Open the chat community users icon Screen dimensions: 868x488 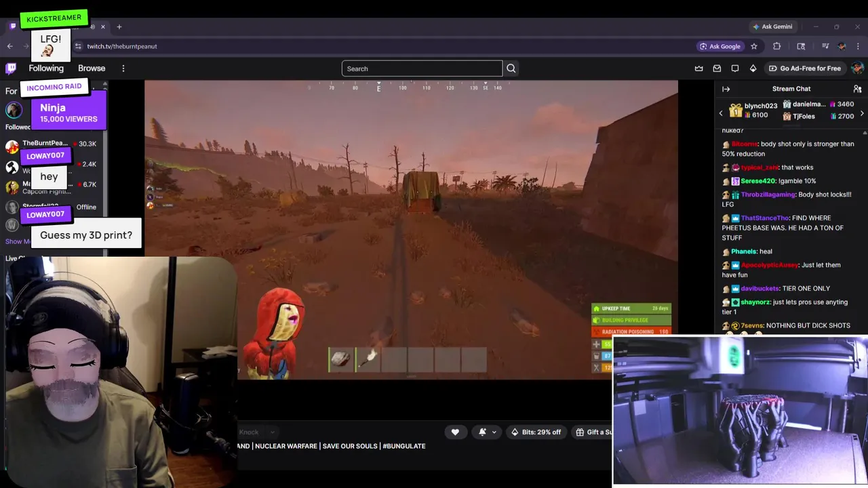tap(857, 89)
